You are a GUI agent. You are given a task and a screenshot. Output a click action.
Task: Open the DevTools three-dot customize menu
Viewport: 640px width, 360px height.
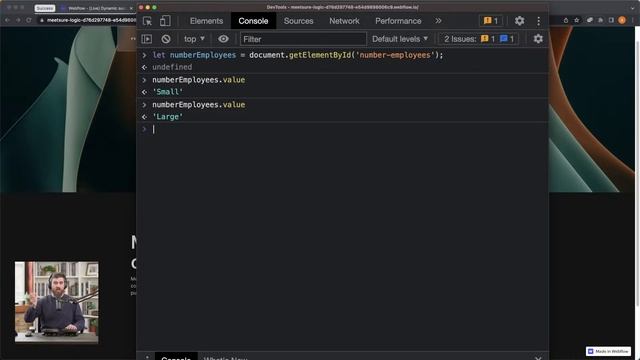point(538,21)
